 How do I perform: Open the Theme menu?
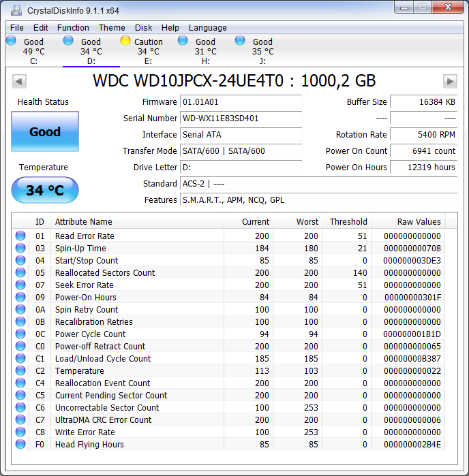click(x=112, y=28)
